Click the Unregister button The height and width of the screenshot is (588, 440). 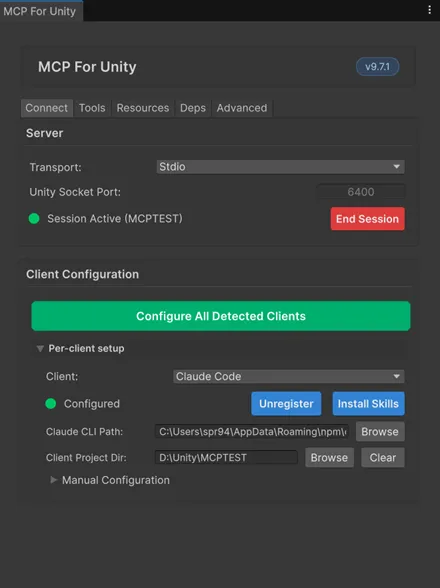pyautogui.click(x=286, y=404)
